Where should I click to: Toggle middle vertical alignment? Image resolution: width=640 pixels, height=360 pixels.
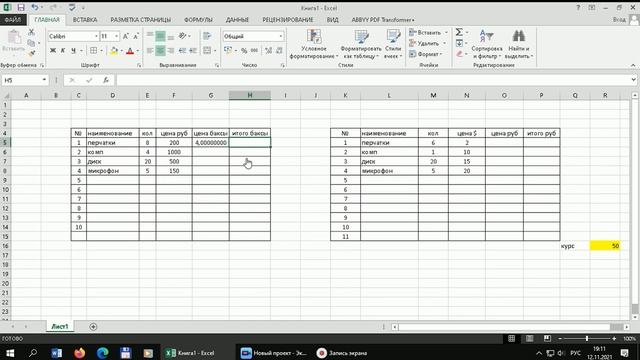click(x=160, y=36)
